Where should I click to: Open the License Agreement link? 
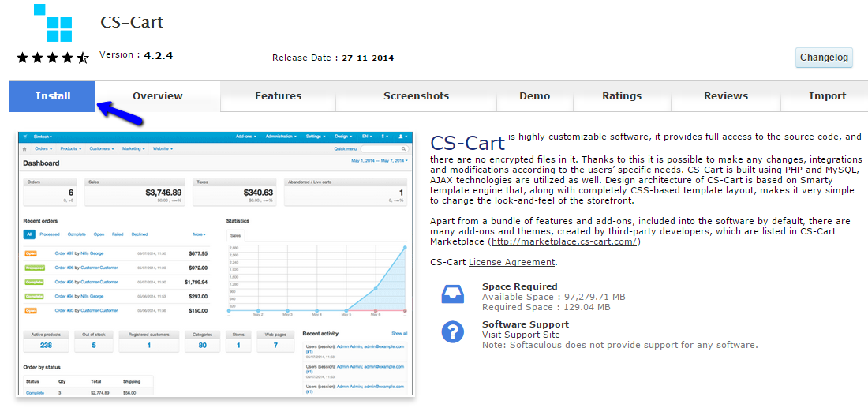pos(511,262)
